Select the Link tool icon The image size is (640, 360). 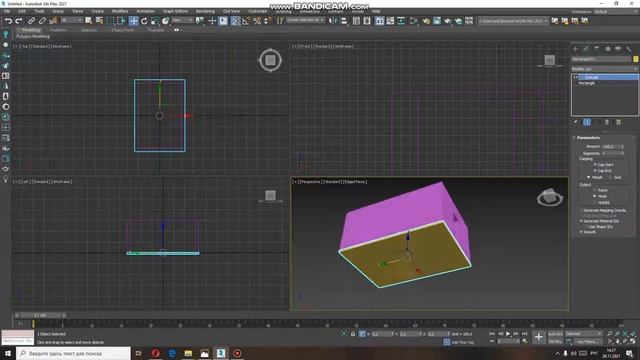click(x=31, y=20)
